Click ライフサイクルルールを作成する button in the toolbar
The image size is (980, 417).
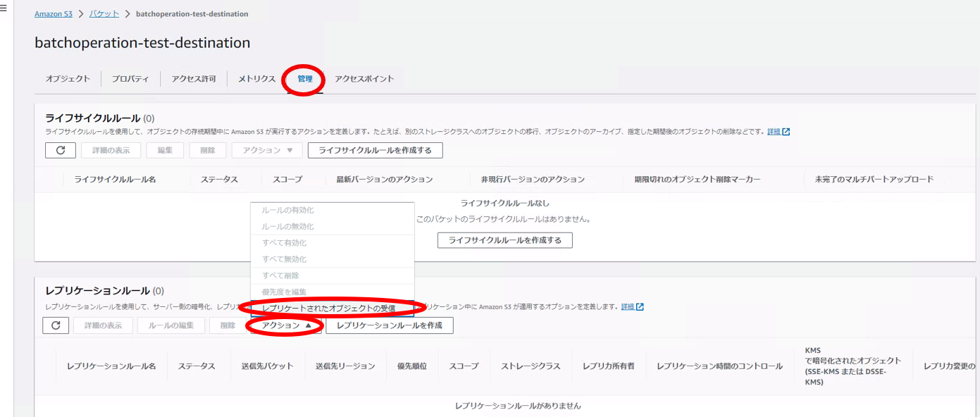pos(375,150)
